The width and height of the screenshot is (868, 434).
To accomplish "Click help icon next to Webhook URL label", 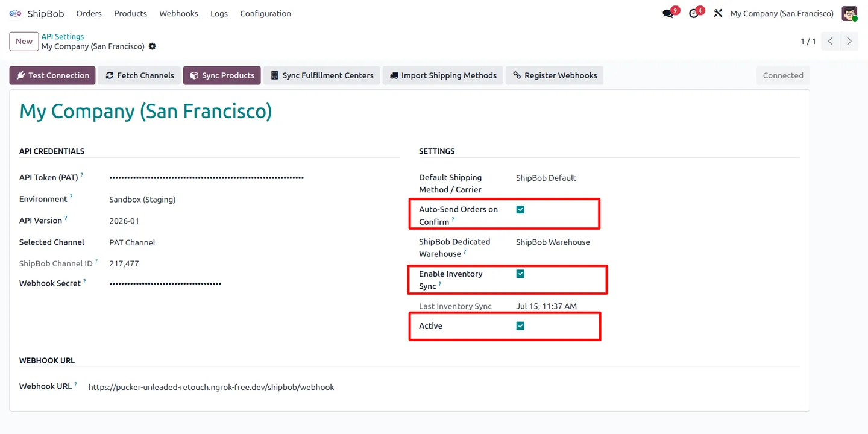I will pos(75,384).
